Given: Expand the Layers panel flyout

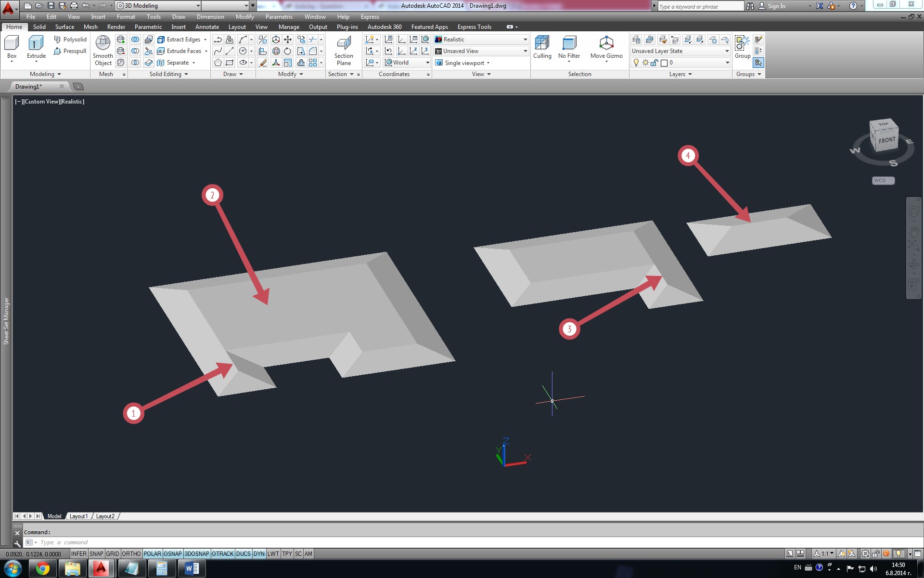Looking at the screenshot, I should tap(680, 74).
